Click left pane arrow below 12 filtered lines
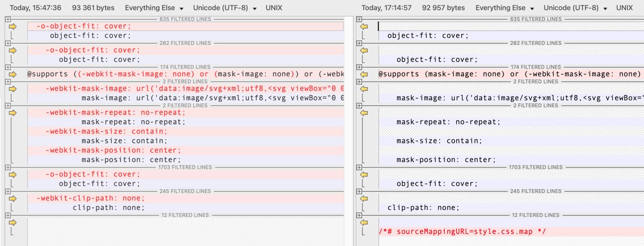This screenshot has height=246, width=644. click(13, 222)
